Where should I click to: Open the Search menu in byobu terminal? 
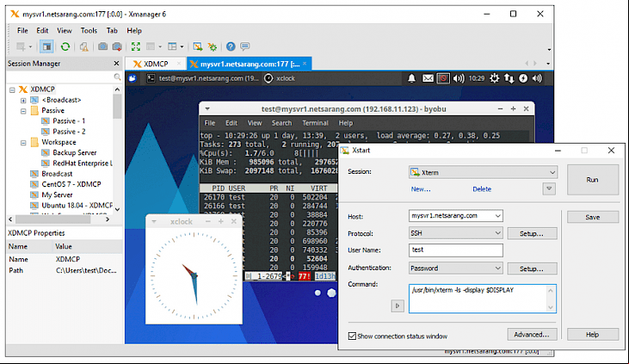[x=281, y=123]
